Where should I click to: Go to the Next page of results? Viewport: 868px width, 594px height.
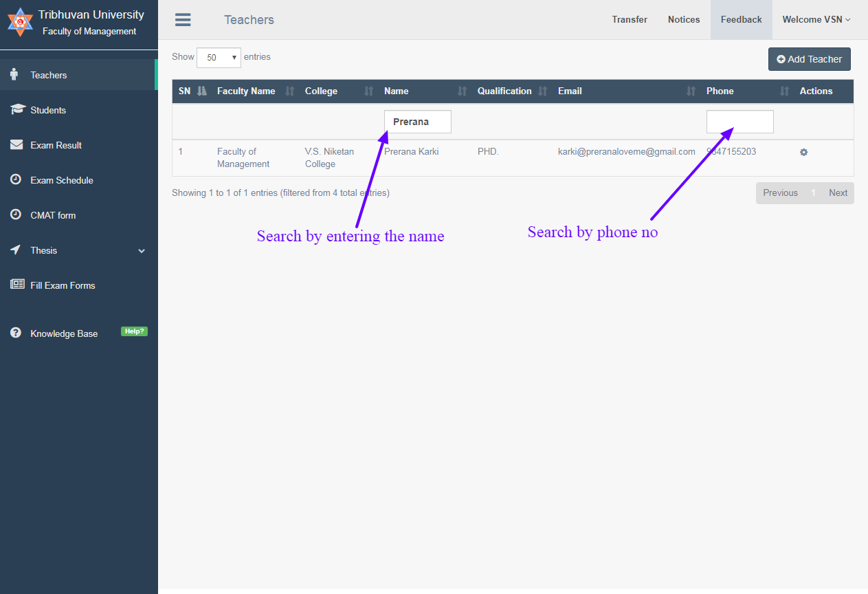(838, 193)
